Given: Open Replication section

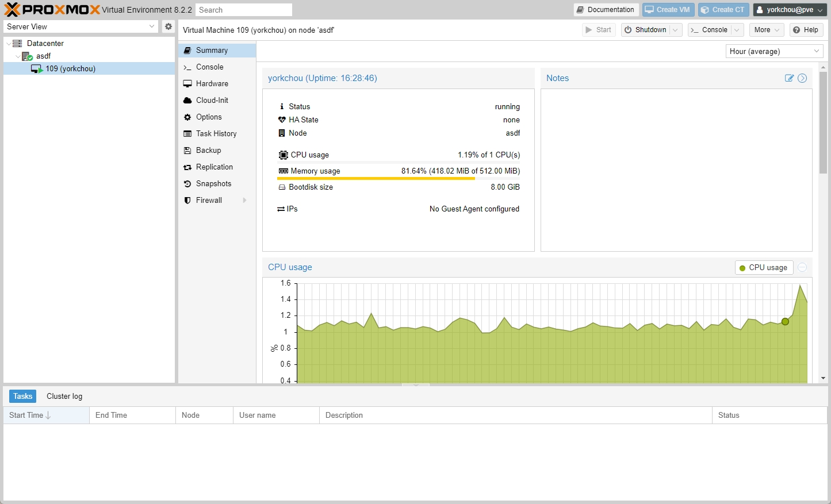Looking at the screenshot, I should click(217, 167).
